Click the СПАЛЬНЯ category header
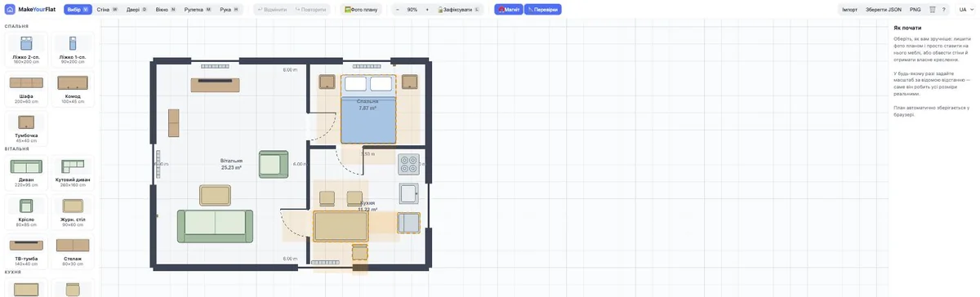The image size is (980, 297). pos(16,26)
